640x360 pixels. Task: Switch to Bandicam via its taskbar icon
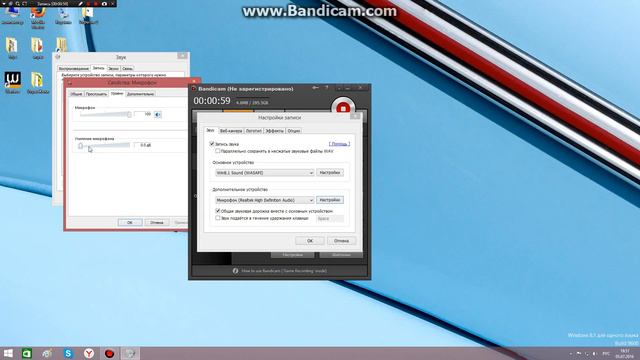pos(109,353)
